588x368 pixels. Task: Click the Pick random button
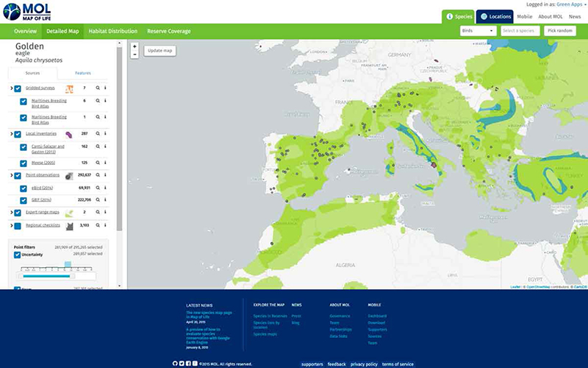[x=560, y=31]
